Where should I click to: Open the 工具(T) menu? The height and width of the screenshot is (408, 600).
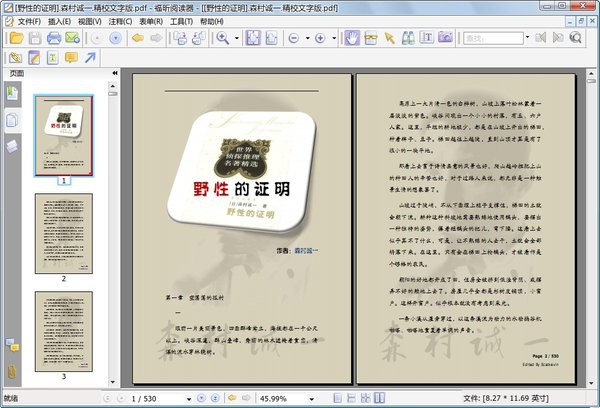coord(180,20)
